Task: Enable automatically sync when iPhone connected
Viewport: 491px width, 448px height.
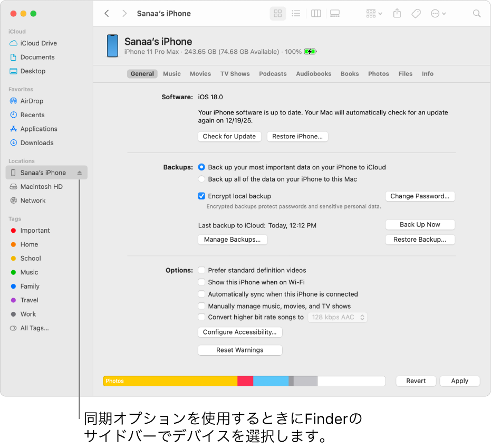Action: pyautogui.click(x=201, y=294)
